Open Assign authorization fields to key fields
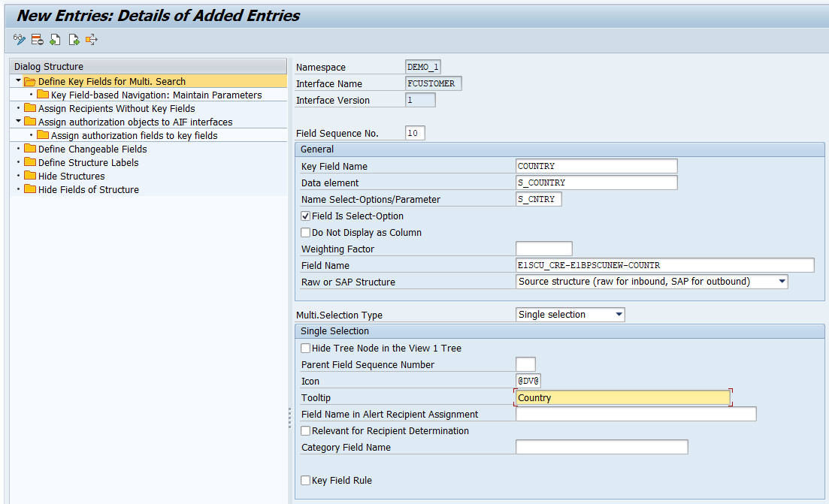 point(135,136)
